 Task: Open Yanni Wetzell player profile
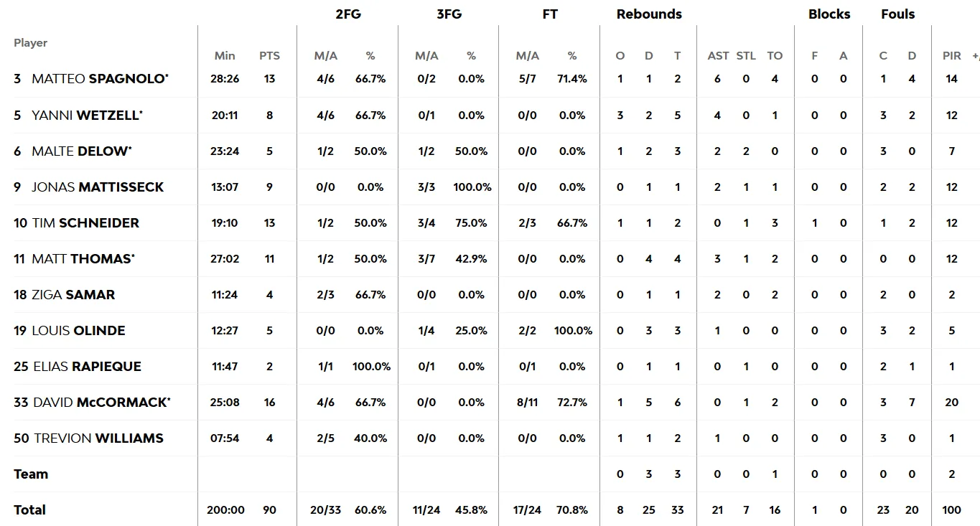[85, 115]
